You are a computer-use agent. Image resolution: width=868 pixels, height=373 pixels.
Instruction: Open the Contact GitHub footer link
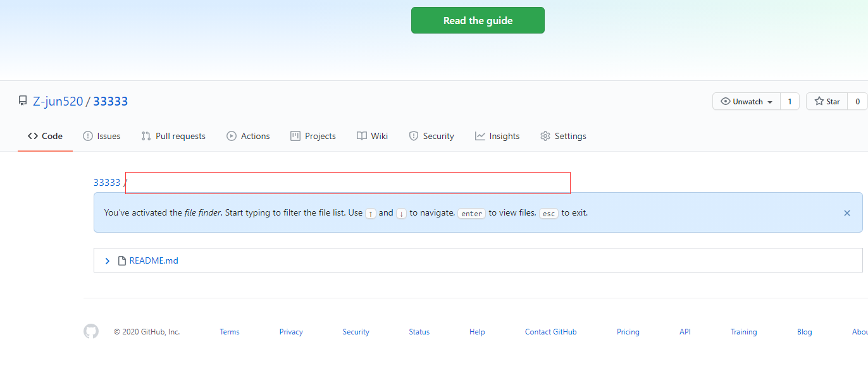[x=550, y=332]
